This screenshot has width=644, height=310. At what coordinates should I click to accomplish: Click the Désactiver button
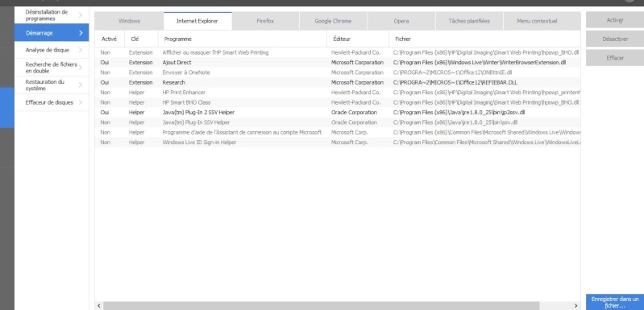pos(615,39)
